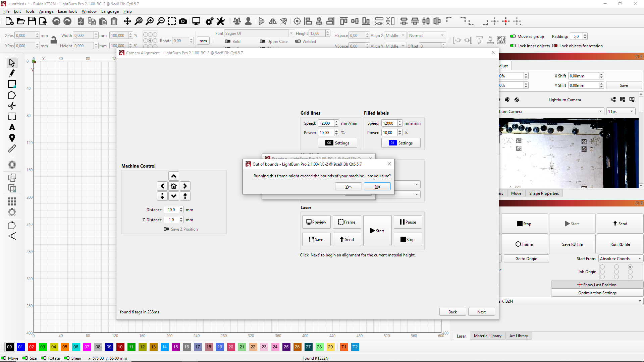Viewport: 644px width, 362px height.
Task: Click the Distance input field
Action: click(x=172, y=210)
